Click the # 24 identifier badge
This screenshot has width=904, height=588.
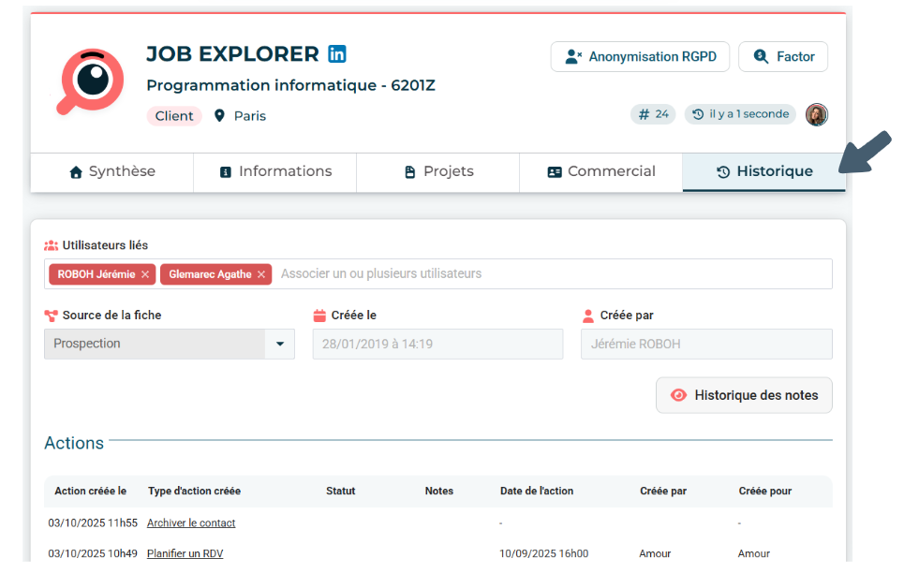click(653, 114)
